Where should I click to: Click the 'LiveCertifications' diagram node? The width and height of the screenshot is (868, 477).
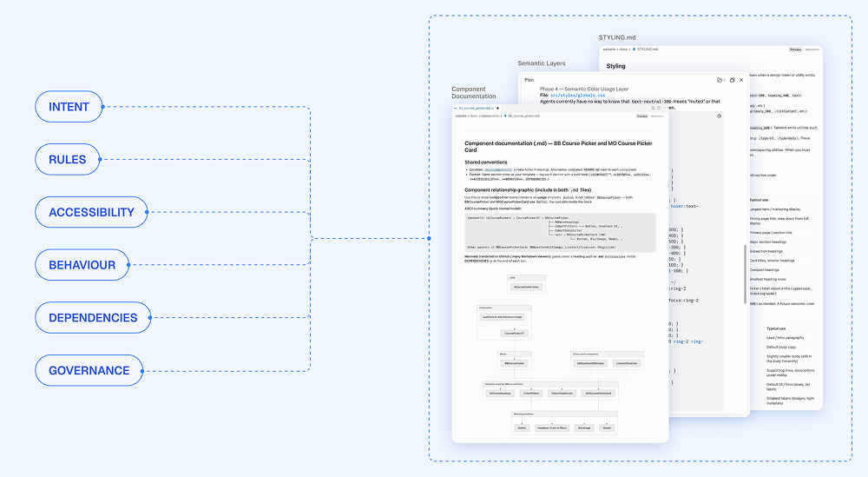(x=627, y=363)
